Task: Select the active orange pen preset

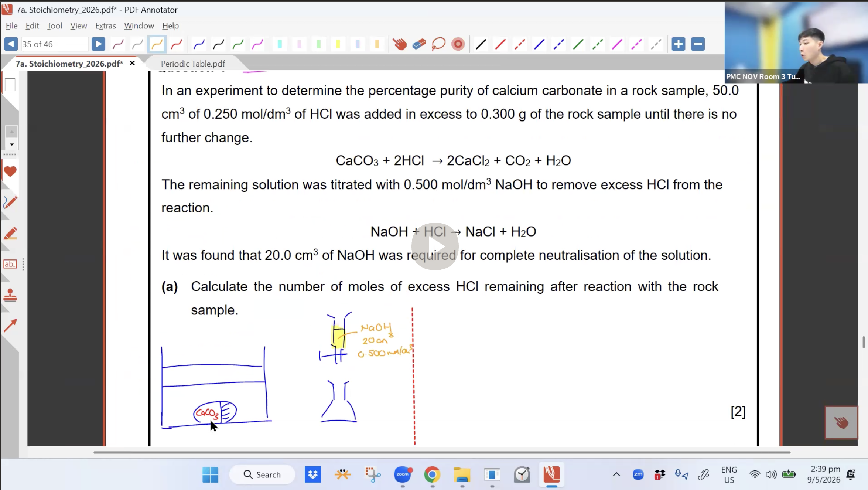Action: tap(157, 44)
